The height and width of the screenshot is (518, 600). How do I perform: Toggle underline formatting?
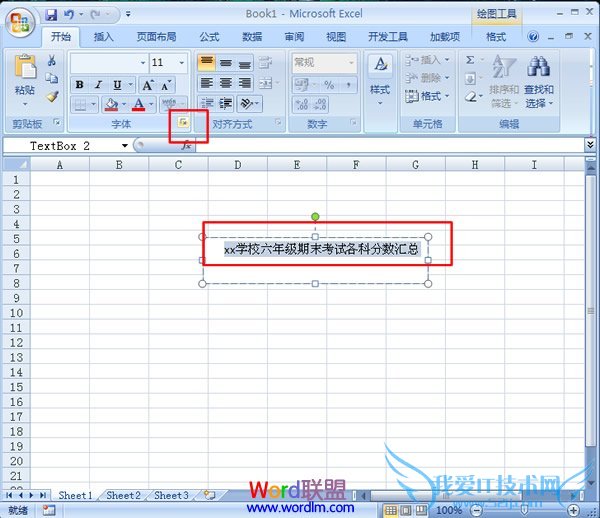point(117,85)
